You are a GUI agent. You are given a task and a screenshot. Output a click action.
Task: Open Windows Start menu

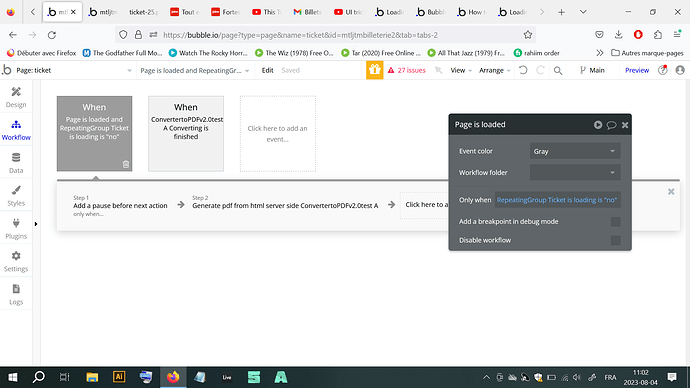[13, 377]
